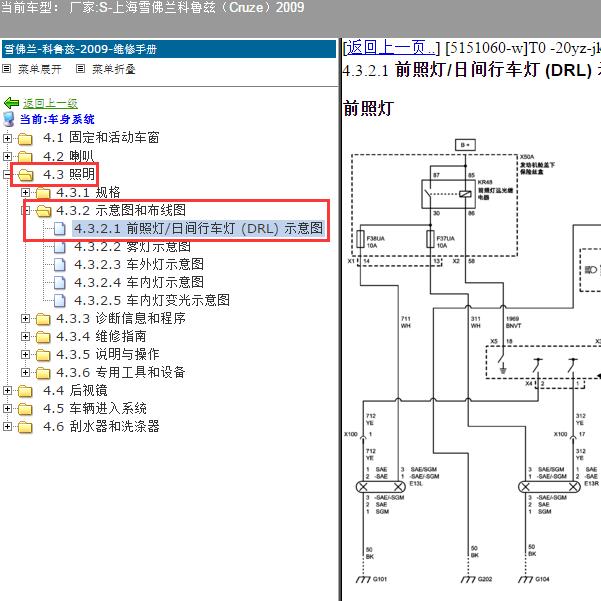Viewport: 601px width, 601px height.
Task: Open 4.3.2.5 车内灯变光示意图
Action: click(x=152, y=300)
